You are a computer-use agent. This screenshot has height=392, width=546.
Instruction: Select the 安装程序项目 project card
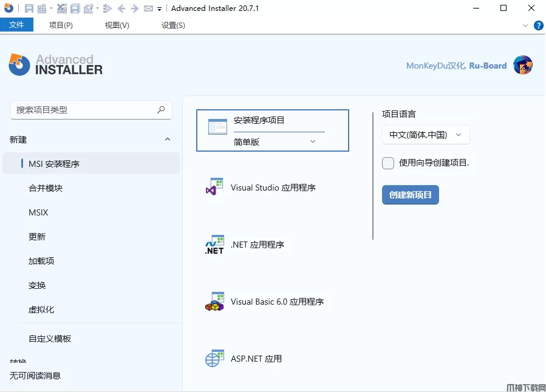273,130
